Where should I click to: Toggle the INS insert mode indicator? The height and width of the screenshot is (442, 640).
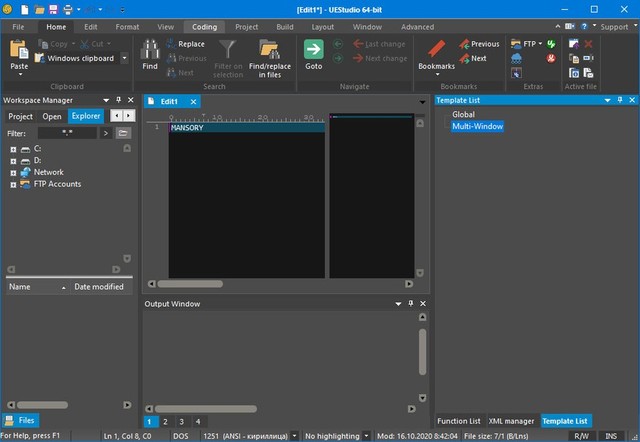612,436
